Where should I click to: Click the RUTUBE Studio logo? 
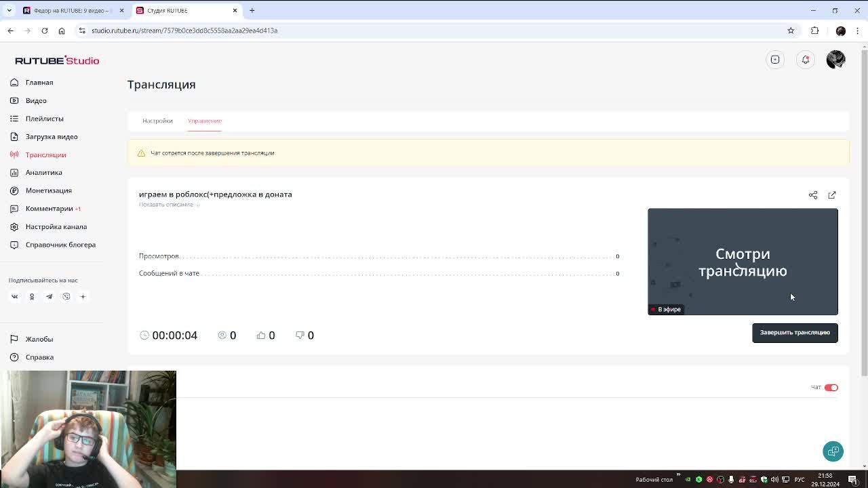[x=57, y=60]
